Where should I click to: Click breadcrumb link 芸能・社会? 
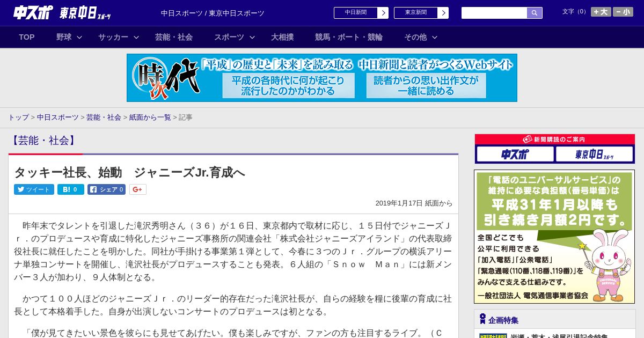tap(104, 117)
